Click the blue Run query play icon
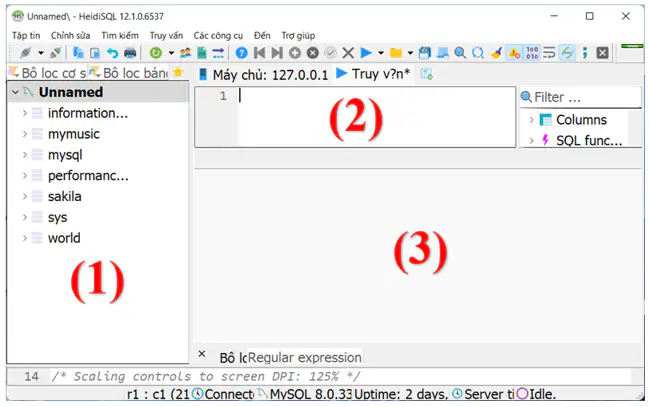The height and width of the screenshot is (407, 650). click(366, 53)
